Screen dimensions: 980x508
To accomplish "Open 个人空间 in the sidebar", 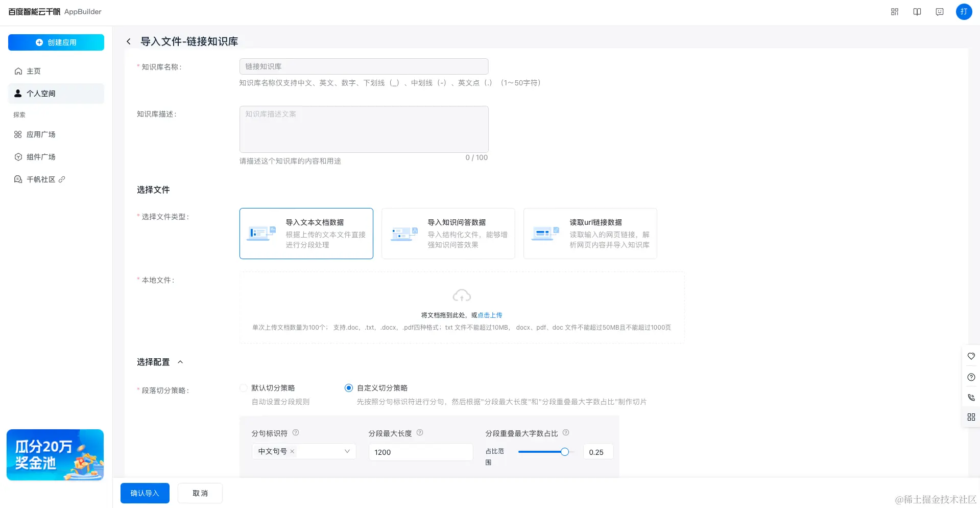I will (56, 94).
